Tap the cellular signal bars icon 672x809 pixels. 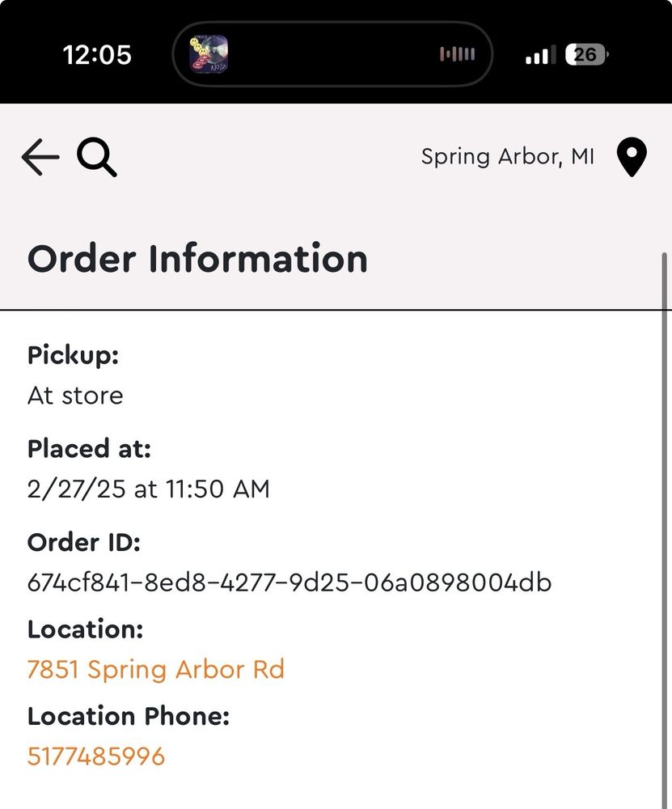540,55
